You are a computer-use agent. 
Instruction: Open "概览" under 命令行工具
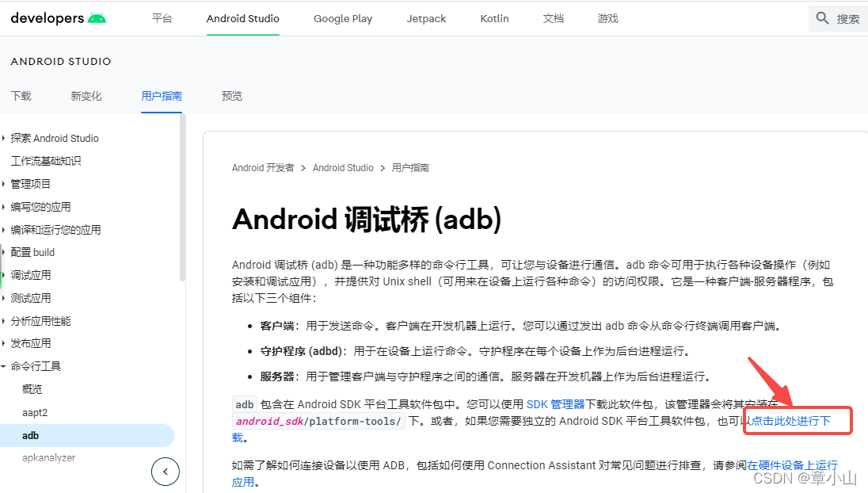[32, 388]
